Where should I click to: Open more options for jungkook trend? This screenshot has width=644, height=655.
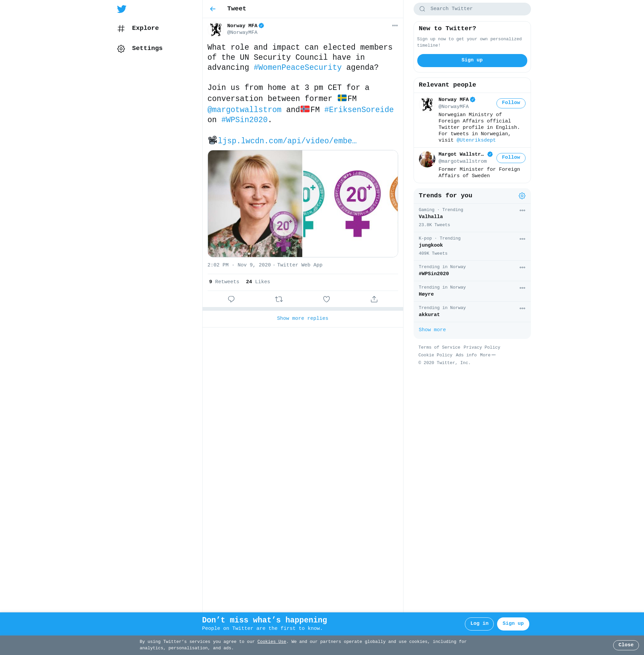coord(522,239)
